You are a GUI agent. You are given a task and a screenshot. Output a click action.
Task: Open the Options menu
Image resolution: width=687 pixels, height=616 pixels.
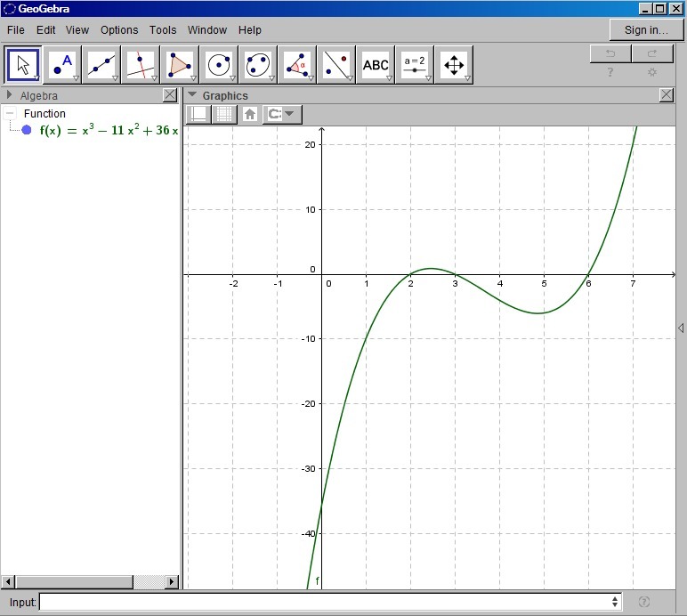coord(119,29)
